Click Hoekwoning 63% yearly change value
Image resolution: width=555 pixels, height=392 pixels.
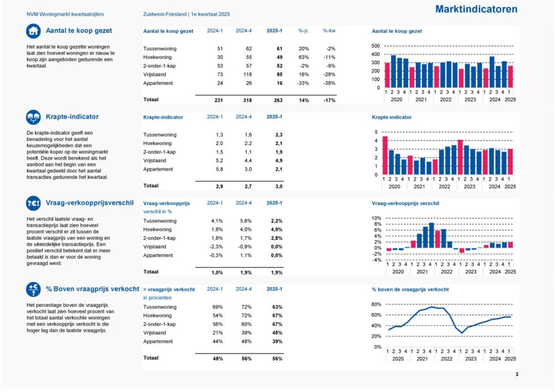(304, 57)
